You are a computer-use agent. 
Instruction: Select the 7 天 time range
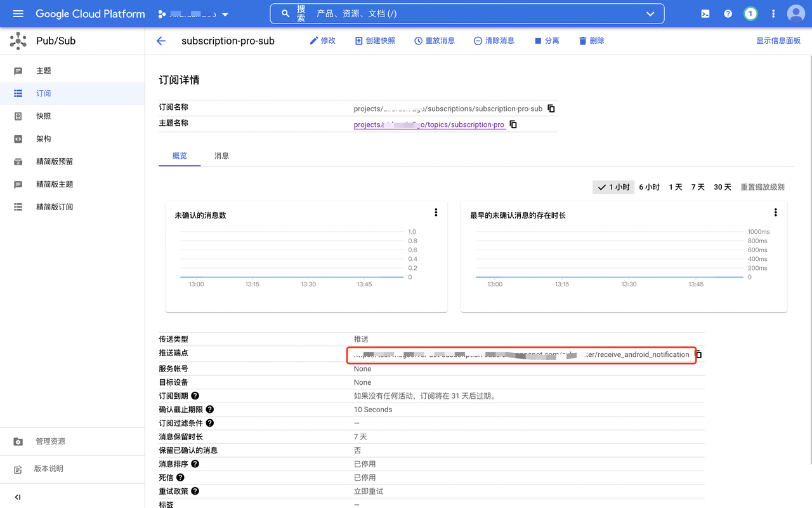[x=698, y=187]
